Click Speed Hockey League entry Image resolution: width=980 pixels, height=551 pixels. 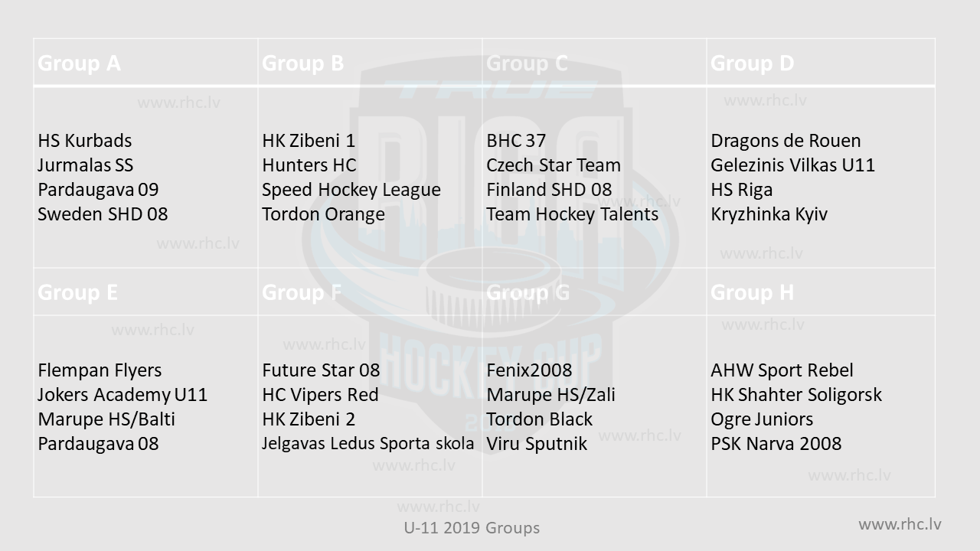[x=351, y=190]
